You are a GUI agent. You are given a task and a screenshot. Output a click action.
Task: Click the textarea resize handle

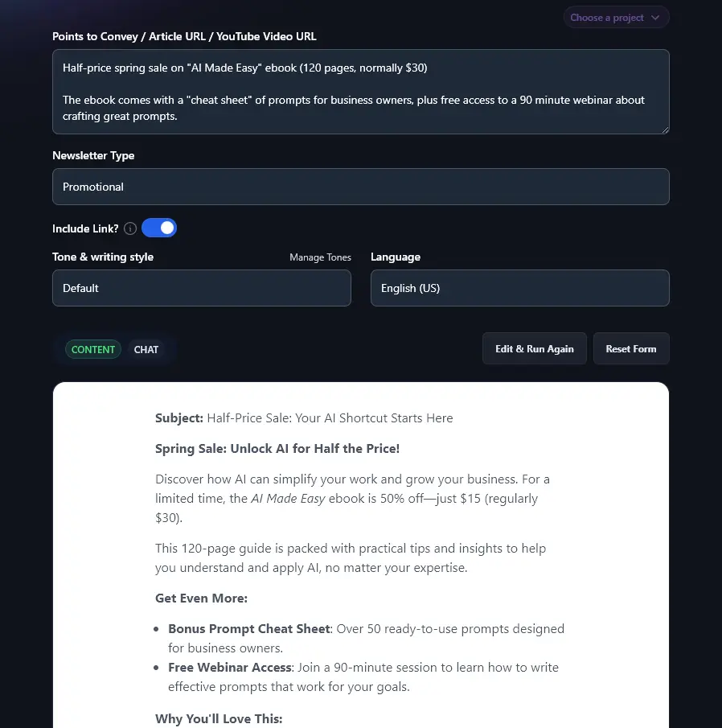click(665, 129)
